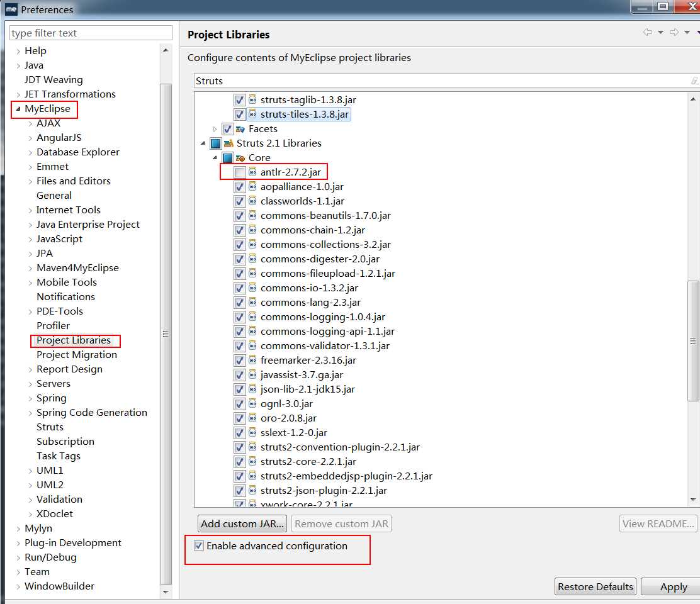
Task: Click the preference tree scrollbar up arrow
Action: point(166,50)
